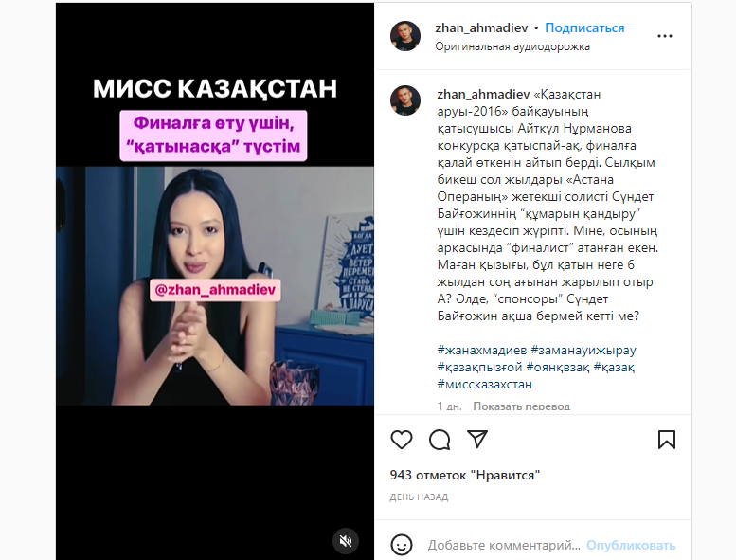Pause the video by clicking the woman's frame
This screenshot has width=736, height=560.
(x=215, y=286)
